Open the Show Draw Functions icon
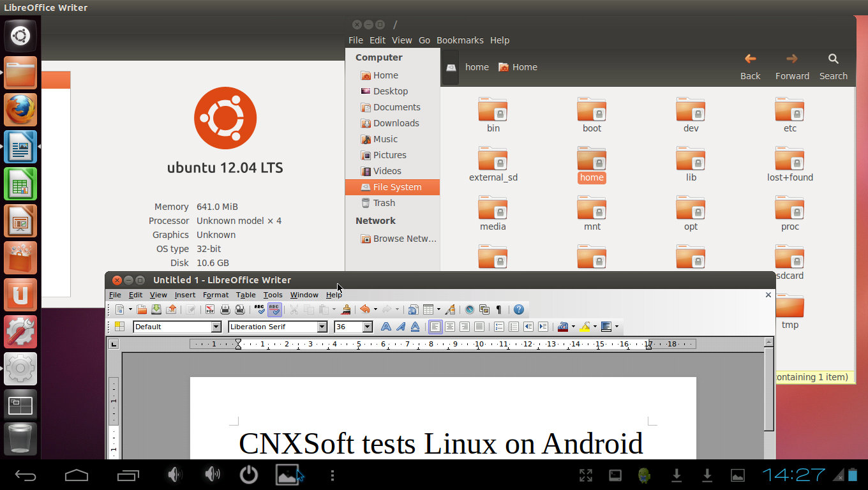The image size is (868, 490). 450,309
